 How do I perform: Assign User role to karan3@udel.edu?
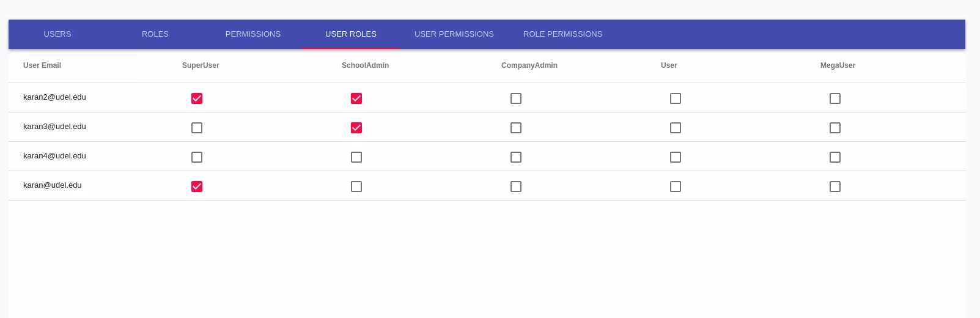(x=676, y=128)
